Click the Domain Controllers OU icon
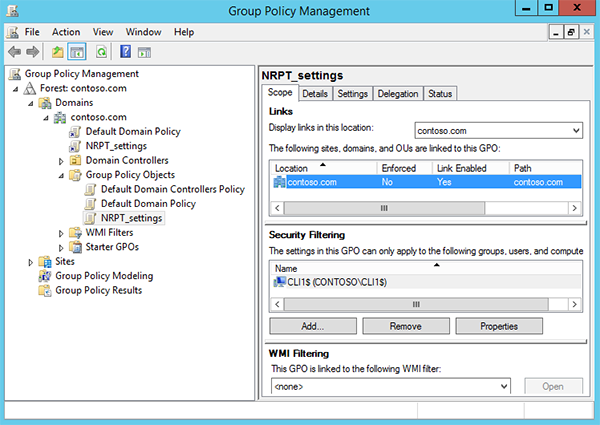The height and width of the screenshot is (425, 600). [x=75, y=161]
